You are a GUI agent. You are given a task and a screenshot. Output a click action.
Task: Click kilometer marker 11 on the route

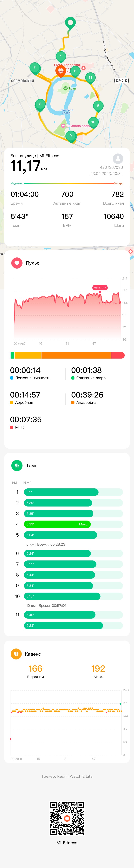click(90, 78)
